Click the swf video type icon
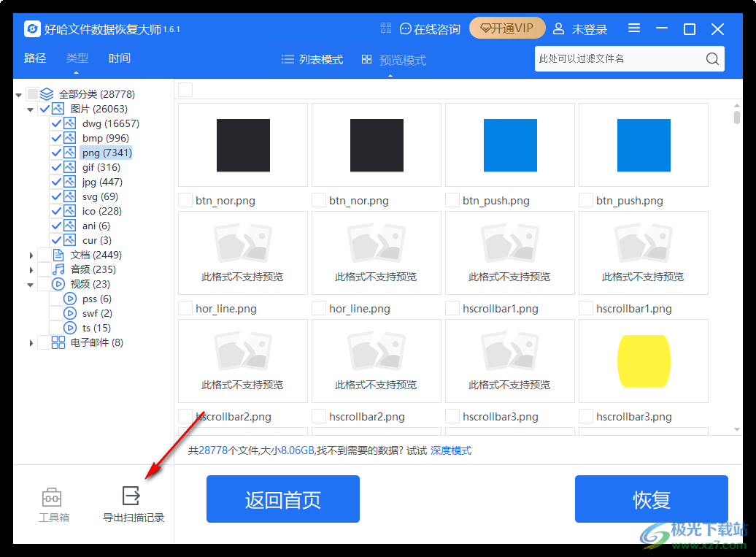The width and height of the screenshot is (756, 557). (x=70, y=313)
